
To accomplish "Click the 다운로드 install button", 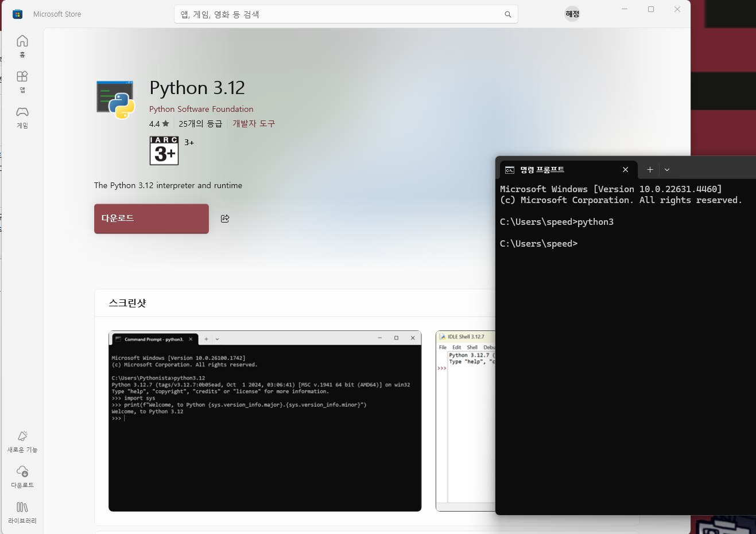I will tap(152, 219).
